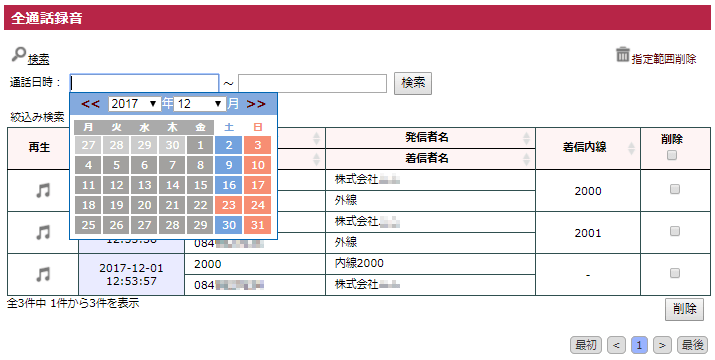Go to previous page with < button
This screenshot has width=715, height=360.
click(x=617, y=345)
